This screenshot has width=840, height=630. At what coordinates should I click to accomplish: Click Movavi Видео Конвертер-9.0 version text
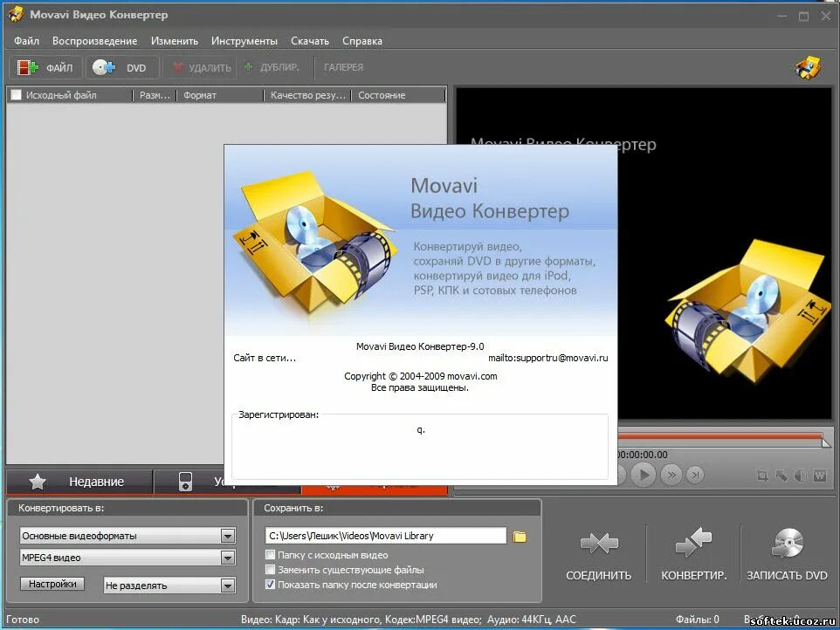pos(420,346)
